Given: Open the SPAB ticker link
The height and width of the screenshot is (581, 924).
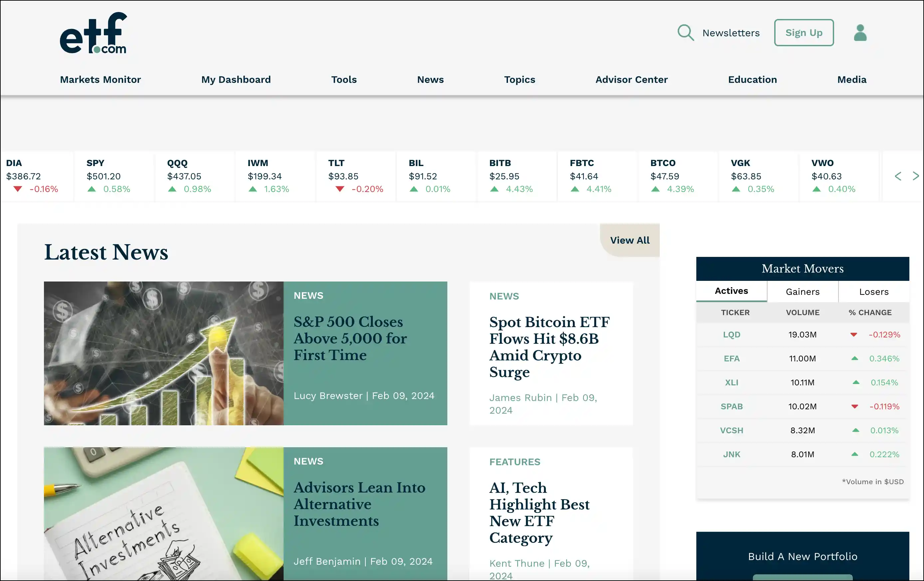Looking at the screenshot, I should click(x=731, y=407).
